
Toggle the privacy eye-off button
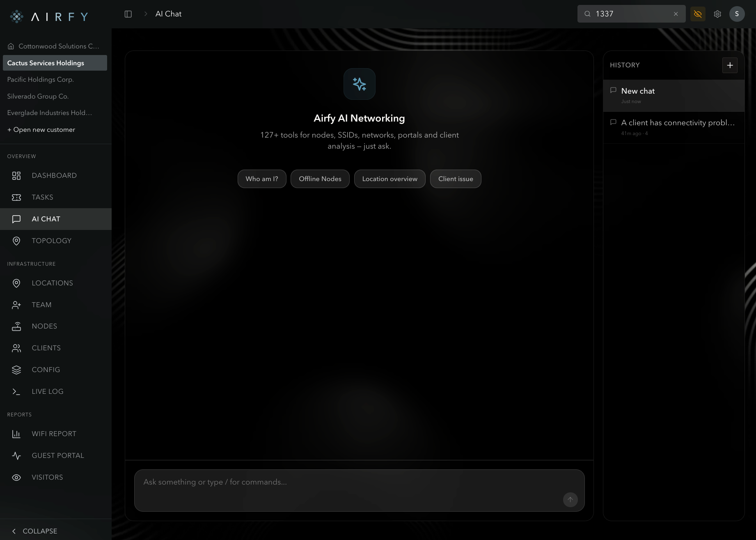[x=698, y=14]
